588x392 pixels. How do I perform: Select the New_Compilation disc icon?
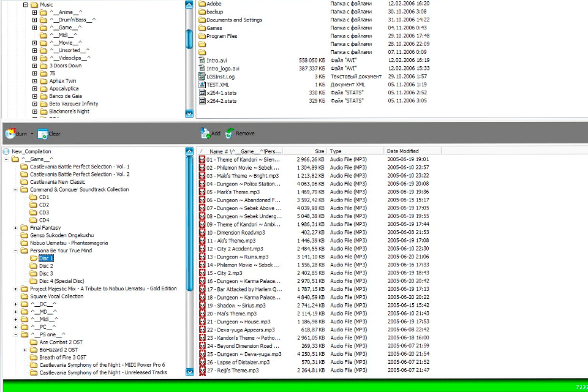click(6, 151)
